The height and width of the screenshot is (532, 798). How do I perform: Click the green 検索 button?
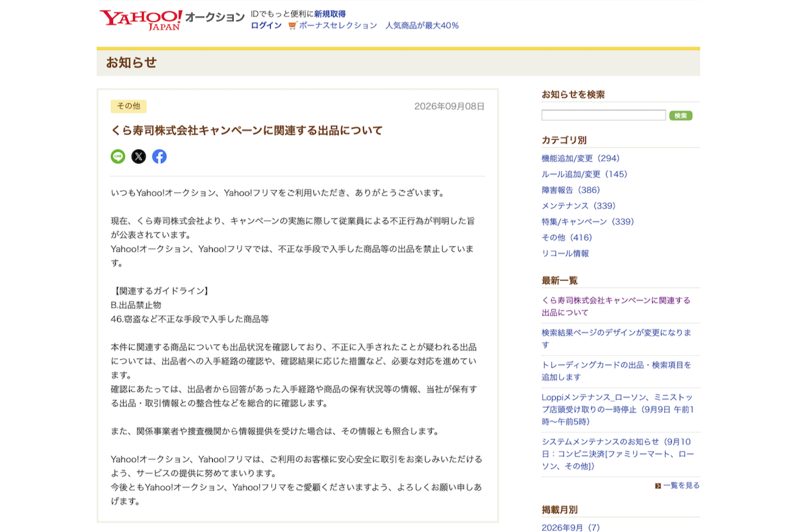point(680,116)
